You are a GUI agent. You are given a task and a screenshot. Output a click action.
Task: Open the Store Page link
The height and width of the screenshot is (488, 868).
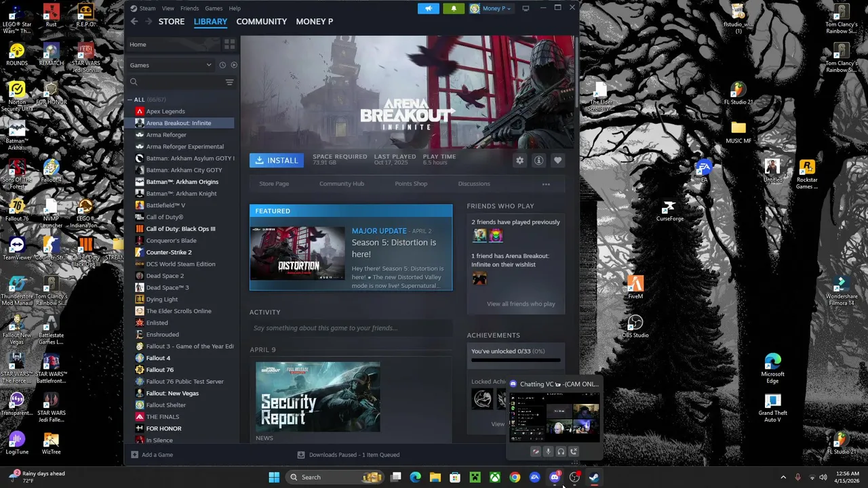tap(274, 184)
